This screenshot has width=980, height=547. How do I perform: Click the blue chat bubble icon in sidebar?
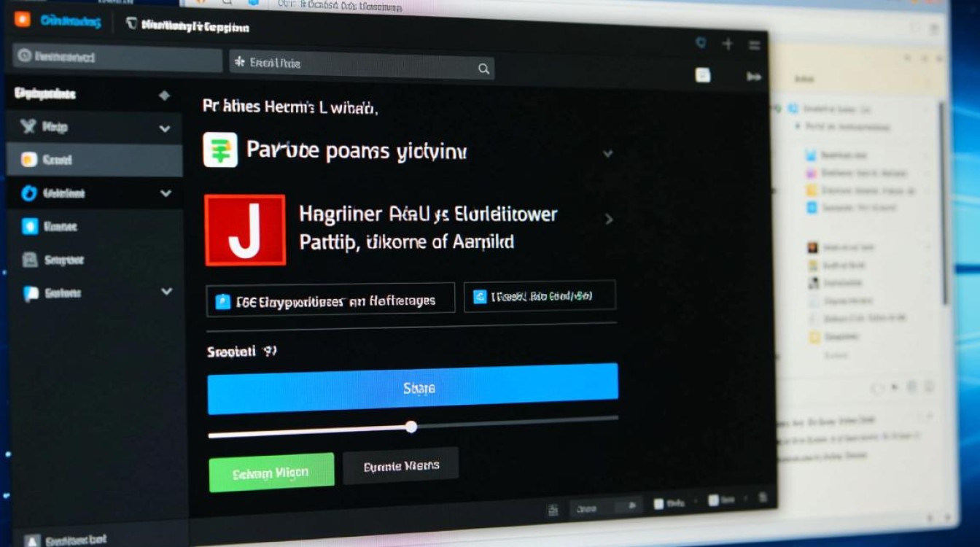(x=30, y=293)
